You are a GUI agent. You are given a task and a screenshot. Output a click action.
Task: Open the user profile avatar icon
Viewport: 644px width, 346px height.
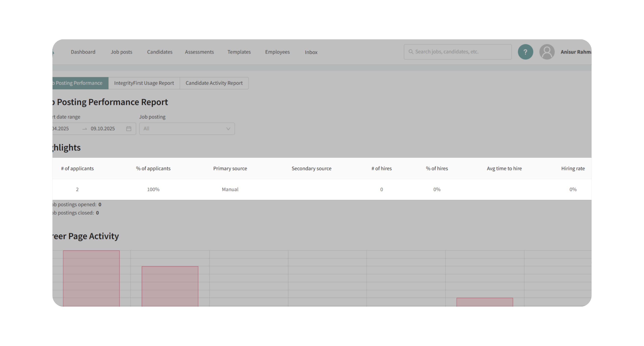tap(547, 52)
